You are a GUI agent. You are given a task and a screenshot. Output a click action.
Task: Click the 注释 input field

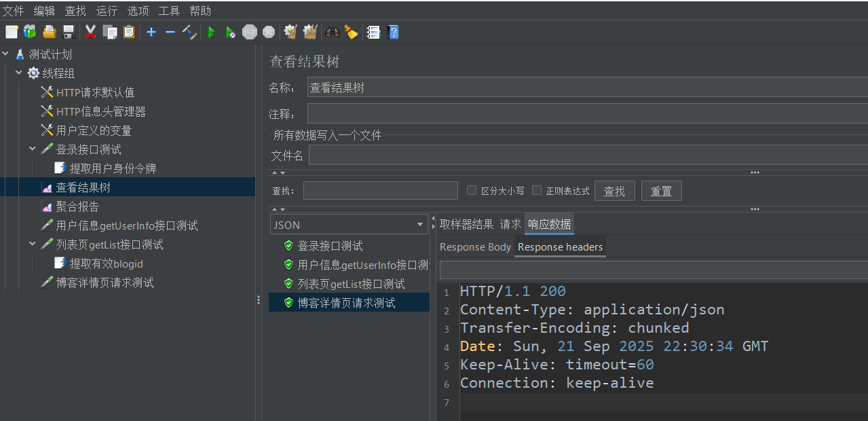pos(588,113)
